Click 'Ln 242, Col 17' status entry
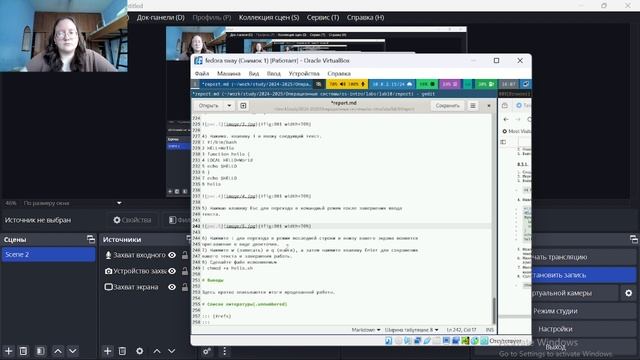This screenshot has height=360, width=640. [x=461, y=330]
